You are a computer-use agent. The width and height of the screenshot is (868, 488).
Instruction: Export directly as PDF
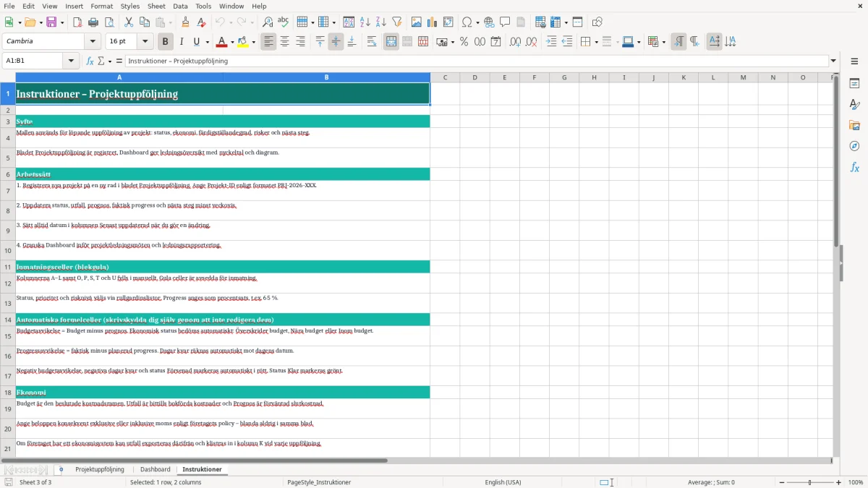(x=77, y=22)
